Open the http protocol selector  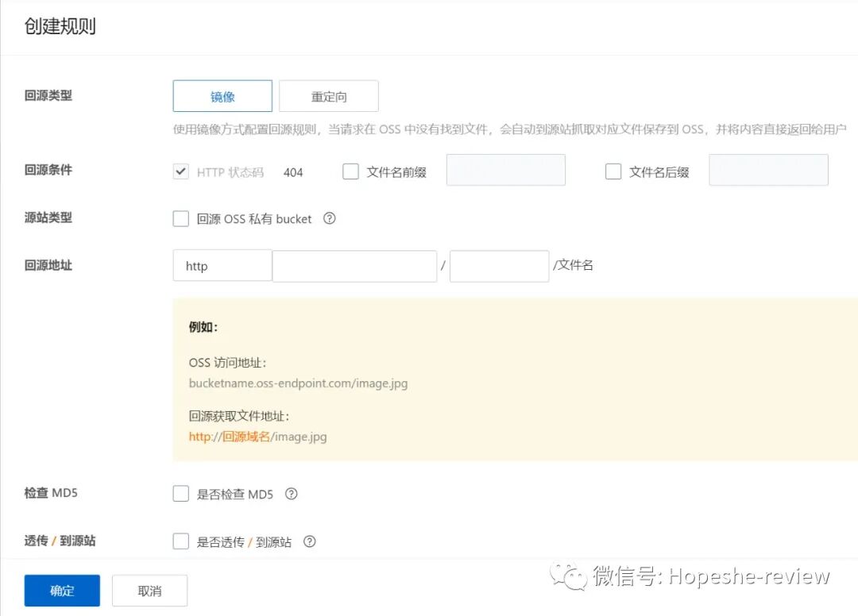coord(222,265)
